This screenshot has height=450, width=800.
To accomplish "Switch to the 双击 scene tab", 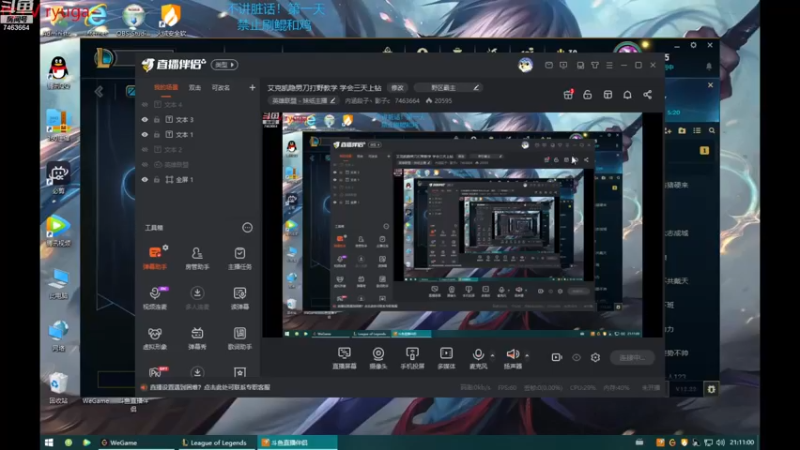I will [195, 88].
